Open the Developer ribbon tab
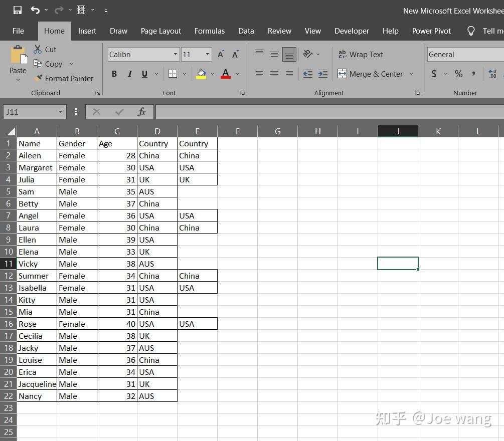The image size is (504, 441). (352, 31)
